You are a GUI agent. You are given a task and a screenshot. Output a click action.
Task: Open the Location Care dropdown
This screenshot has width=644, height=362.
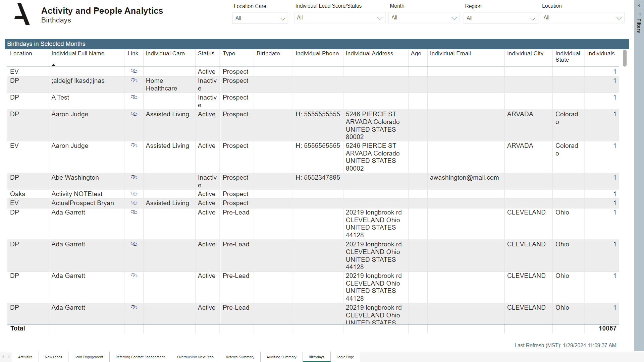point(260,18)
